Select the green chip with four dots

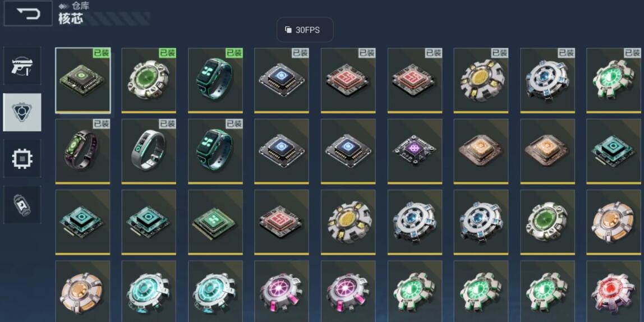click(215, 222)
